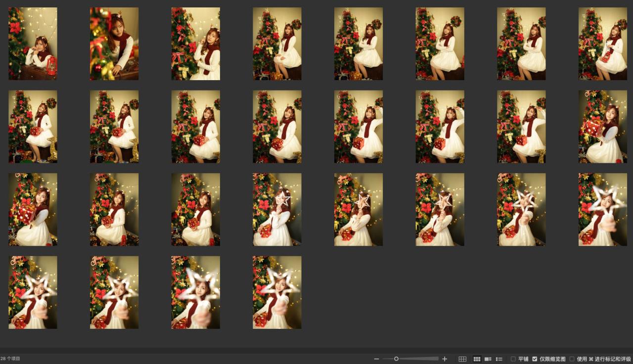
Task: Enable the 平铺 checkbox
Action: point(513,359)
